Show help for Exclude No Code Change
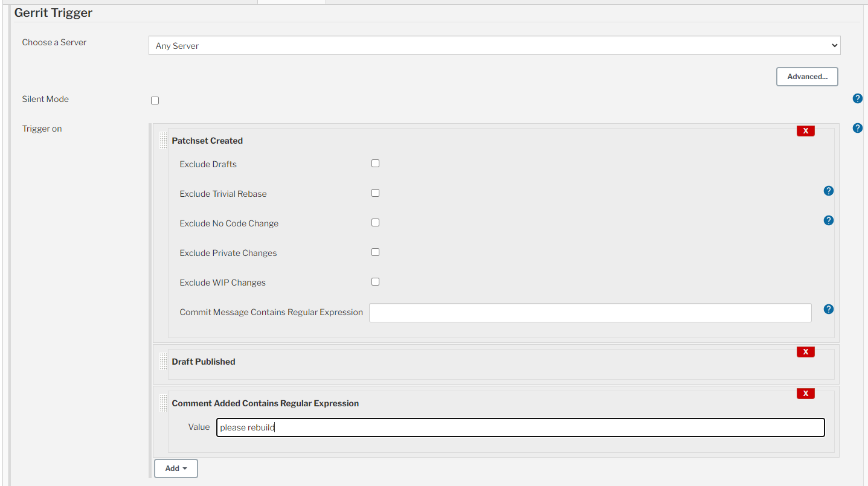Image resolution: width=868 pixels, height=486 pixels. [x=829, y=220]
